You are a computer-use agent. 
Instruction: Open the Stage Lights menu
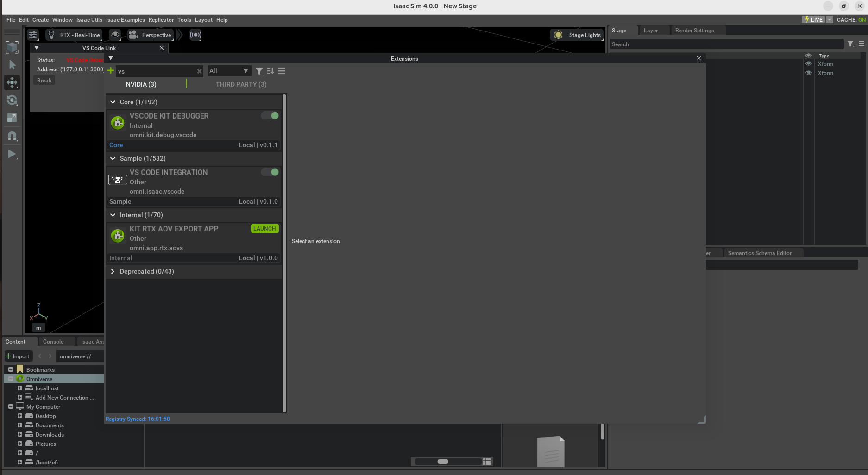577,35
